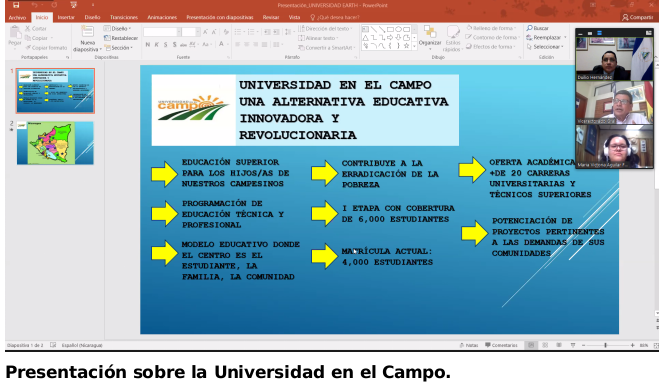Open Relleno de forma dropdown
The width and height of the screenshot is (660, 384).
pyautogui.click(x=491, y=28)
